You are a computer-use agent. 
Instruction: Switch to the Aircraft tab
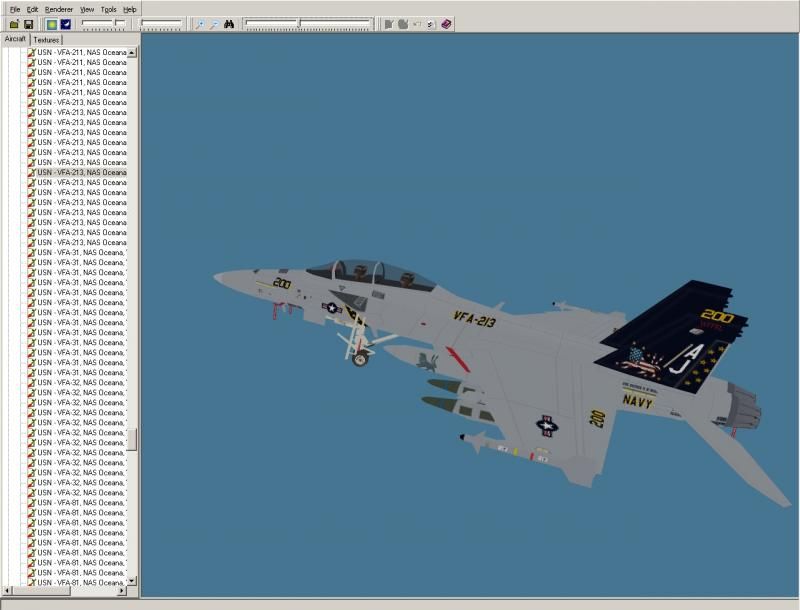15,39
